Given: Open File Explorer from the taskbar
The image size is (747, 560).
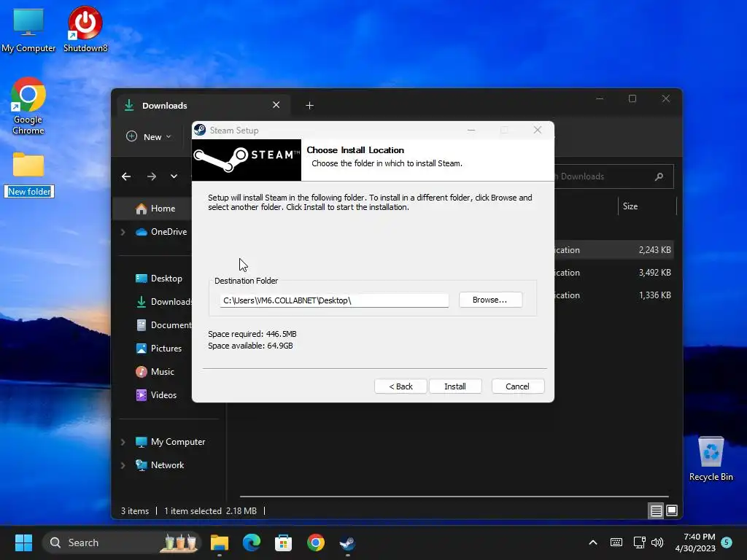Looking at the screenshot, I should 219,542.
